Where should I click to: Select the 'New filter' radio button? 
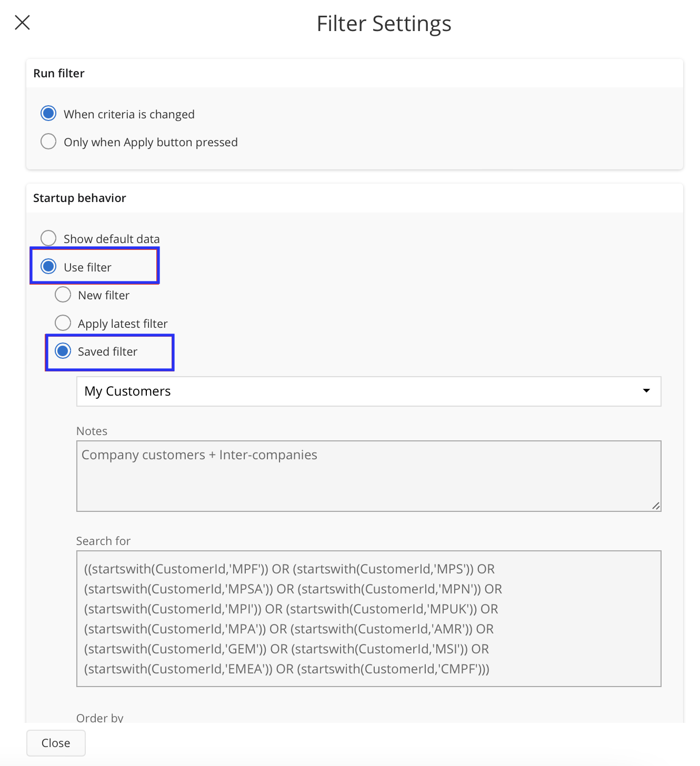pyautogui.click(x=63, y=295)
